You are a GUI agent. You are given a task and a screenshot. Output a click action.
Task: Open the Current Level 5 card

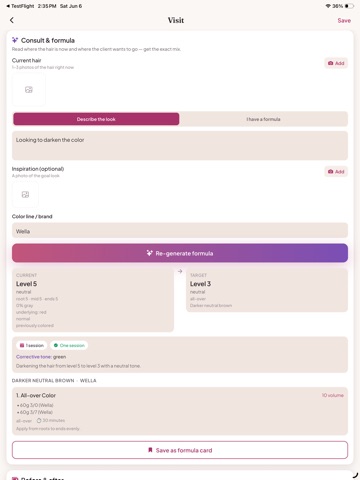[93, 300]
